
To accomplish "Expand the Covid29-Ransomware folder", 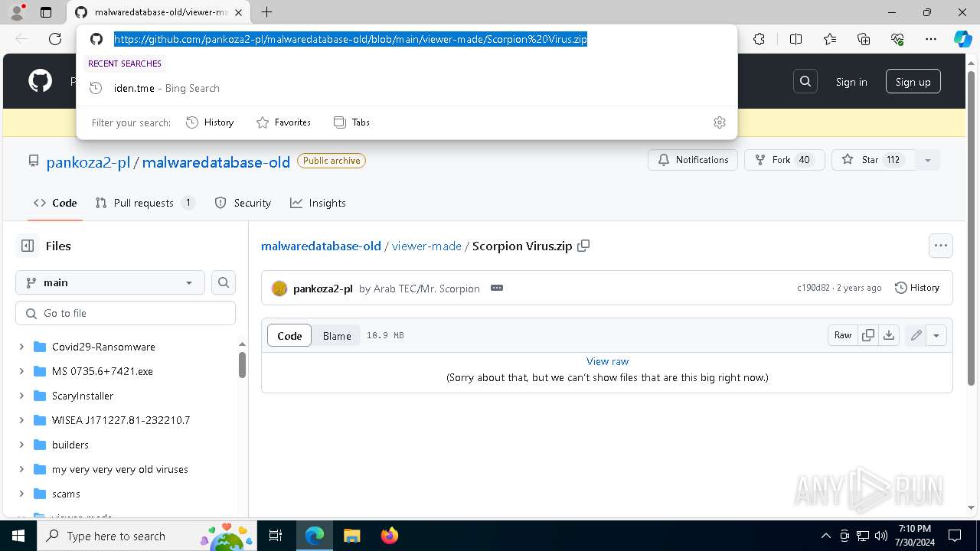I will 21,347.
